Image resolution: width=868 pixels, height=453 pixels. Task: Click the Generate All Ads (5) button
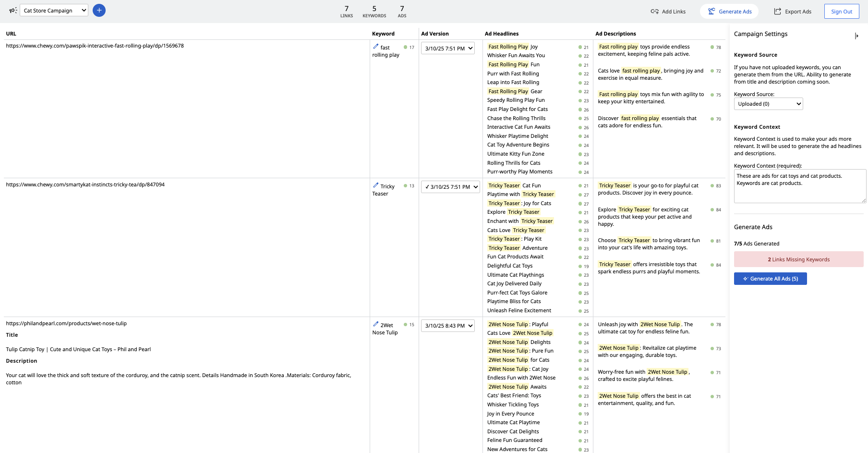coord(770,279)
